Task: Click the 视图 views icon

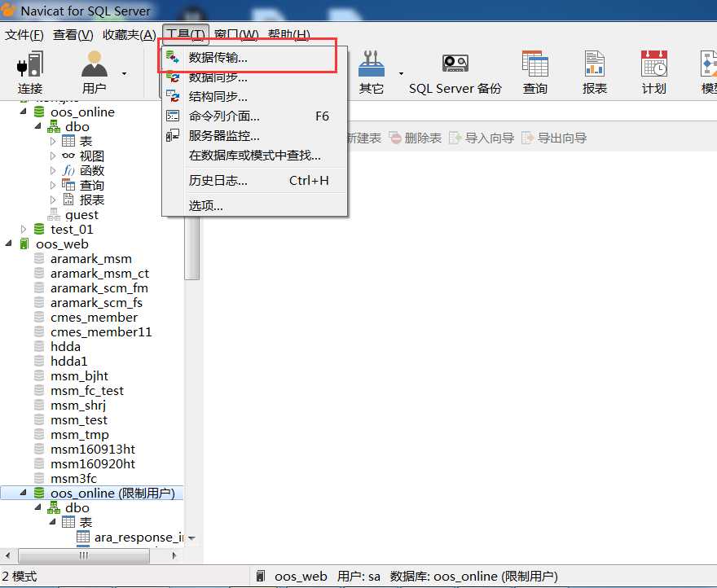Action: pyautogui.click(x=68, y=156)
